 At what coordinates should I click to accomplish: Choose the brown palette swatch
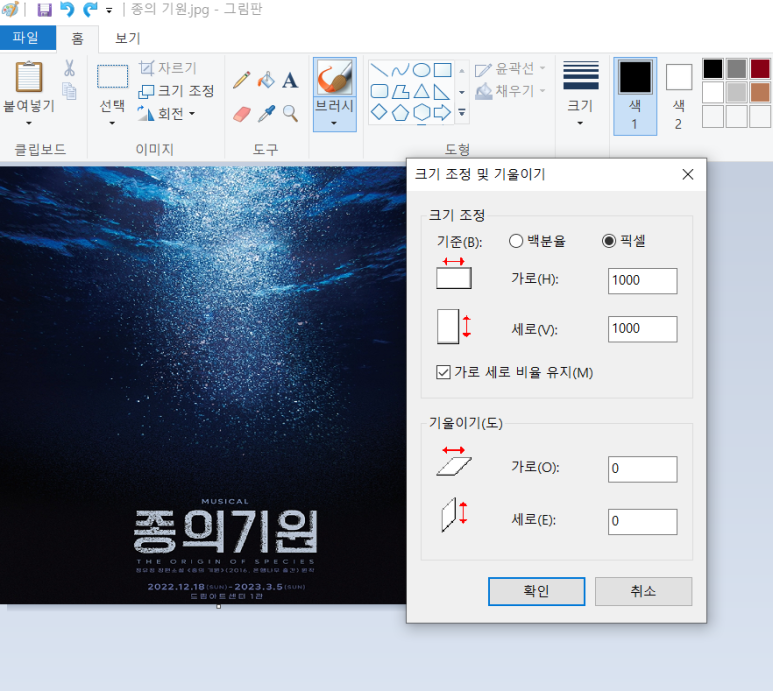[x=760, y=92]
